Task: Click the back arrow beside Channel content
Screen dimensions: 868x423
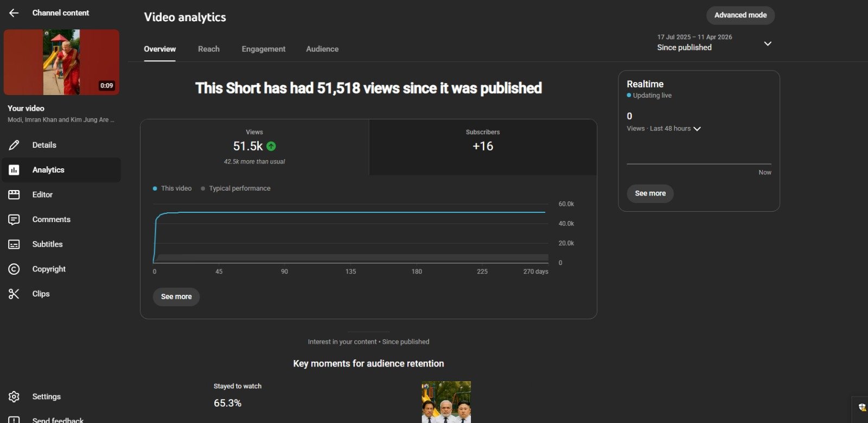Action: (x=14, y=13)
